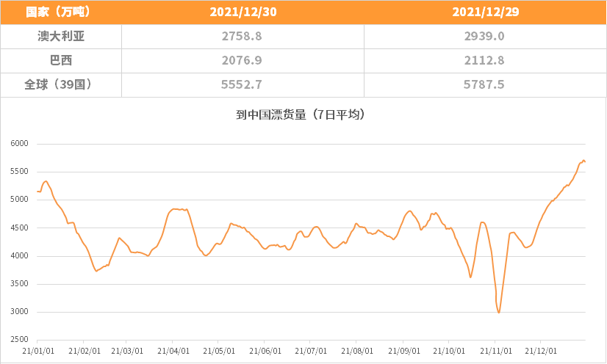Image resolution: width=607 pixels, height=364 pixels.
Task: Click the 巴西 row label
Action: click(x=61, y=60)
